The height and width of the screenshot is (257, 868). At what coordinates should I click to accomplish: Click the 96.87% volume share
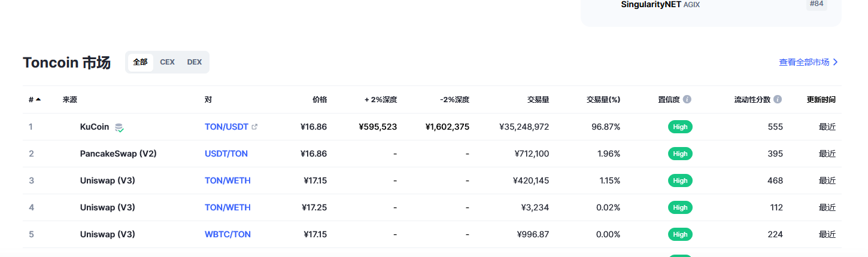click(x=606, y=127)
